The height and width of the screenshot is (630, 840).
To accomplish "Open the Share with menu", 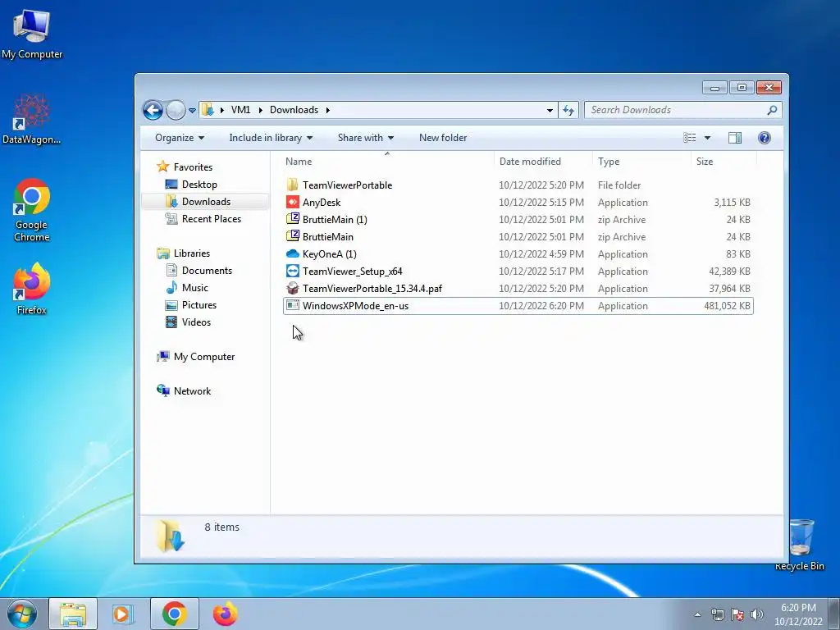I will pyautogui.click(x=366, y=138).
